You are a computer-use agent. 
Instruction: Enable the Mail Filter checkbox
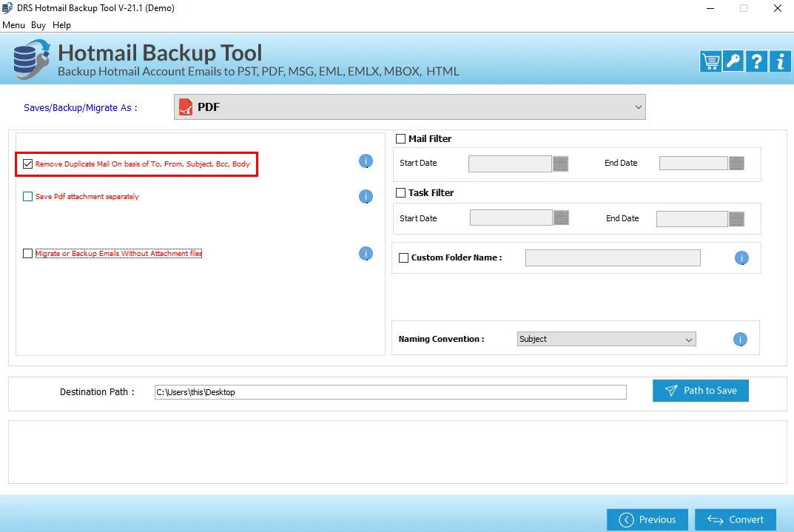coord(400,138)
